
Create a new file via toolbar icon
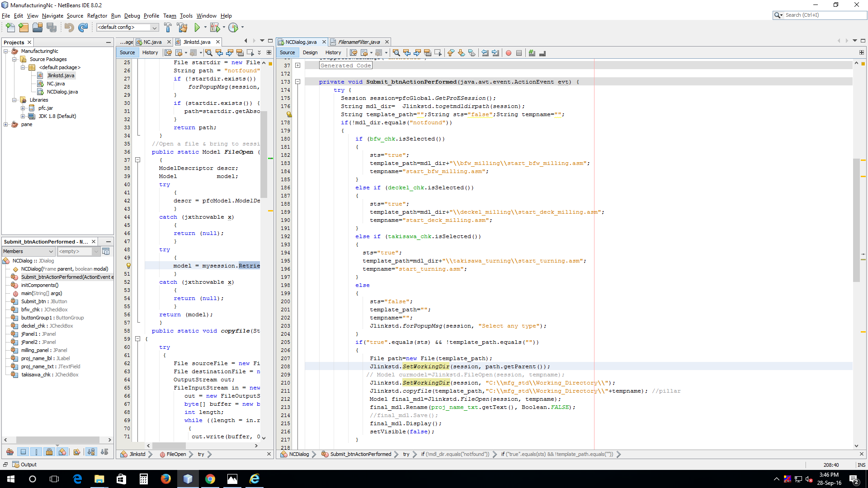point(10,28)
